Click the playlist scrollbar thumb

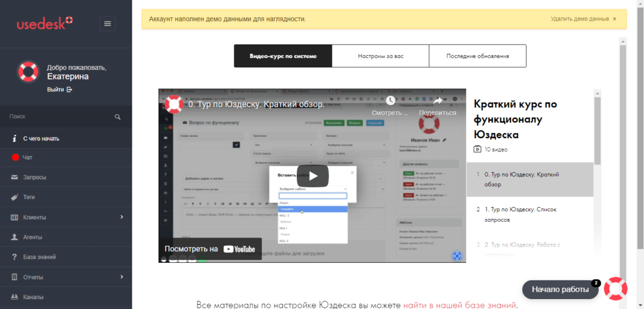tap(597, 130)
